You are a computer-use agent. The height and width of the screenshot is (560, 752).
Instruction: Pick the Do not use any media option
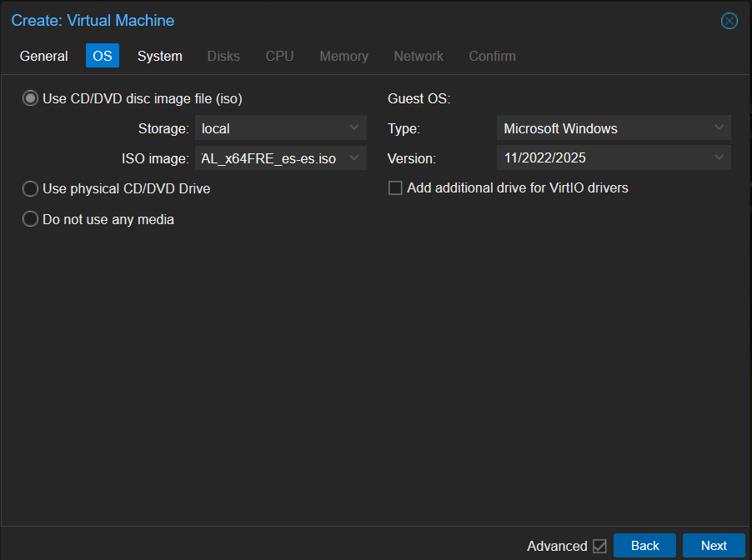[x=31, y=220]
